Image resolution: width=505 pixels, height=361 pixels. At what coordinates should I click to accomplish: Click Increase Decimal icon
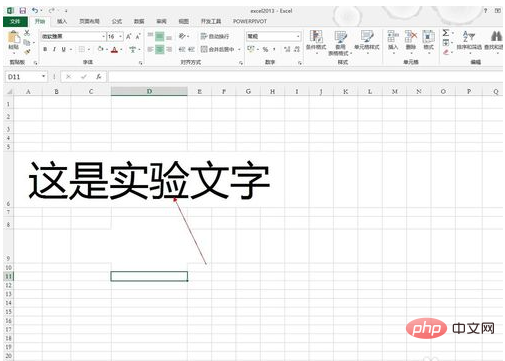(x=287, y=49)
